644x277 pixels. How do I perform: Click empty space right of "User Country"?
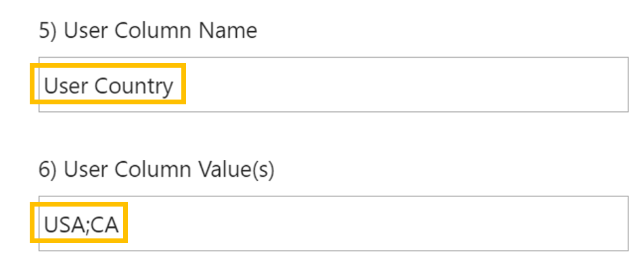406,85
